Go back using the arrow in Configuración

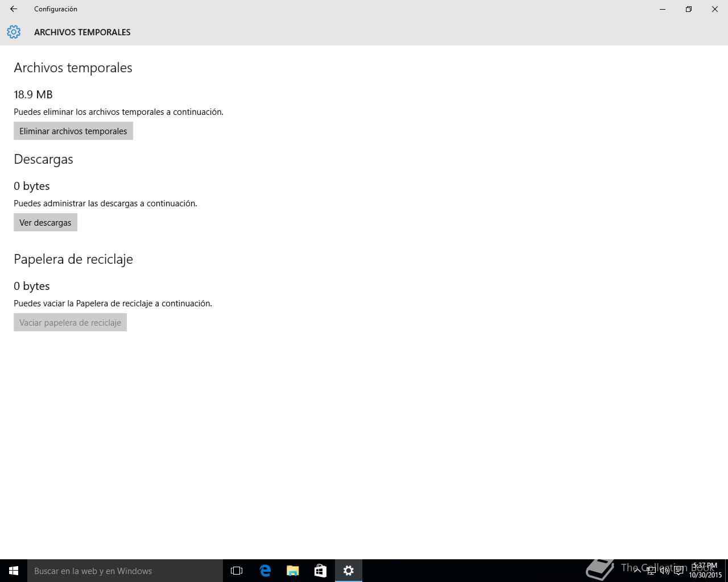[14, 9]
